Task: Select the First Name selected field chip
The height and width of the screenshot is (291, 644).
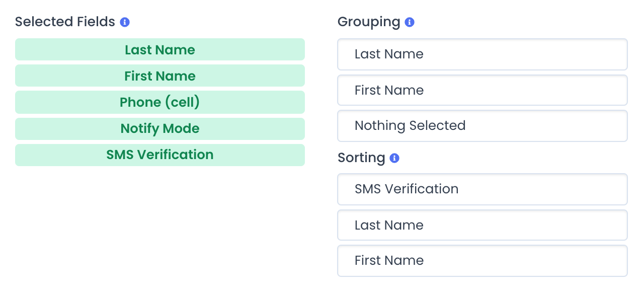Action: click(x=160, y=76)
